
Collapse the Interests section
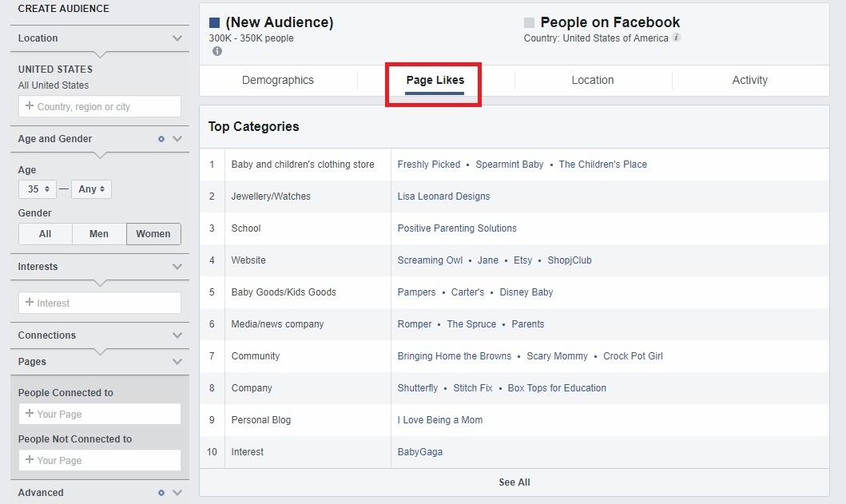[x=177, y=266]
